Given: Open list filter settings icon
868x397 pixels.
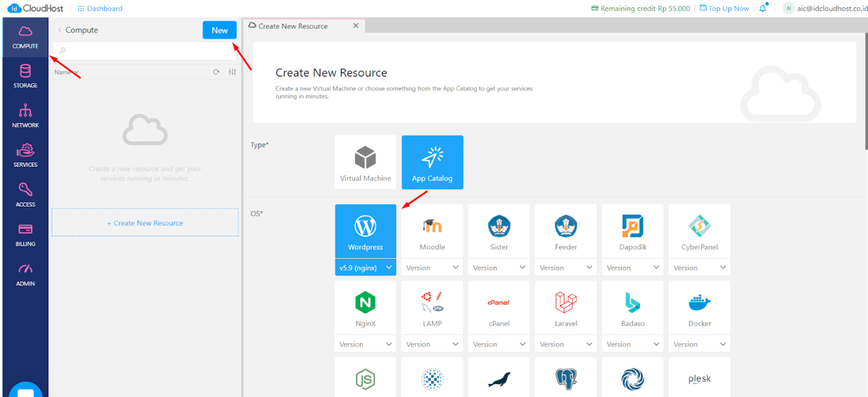Looking at the screenshot, I should [232, 72].
